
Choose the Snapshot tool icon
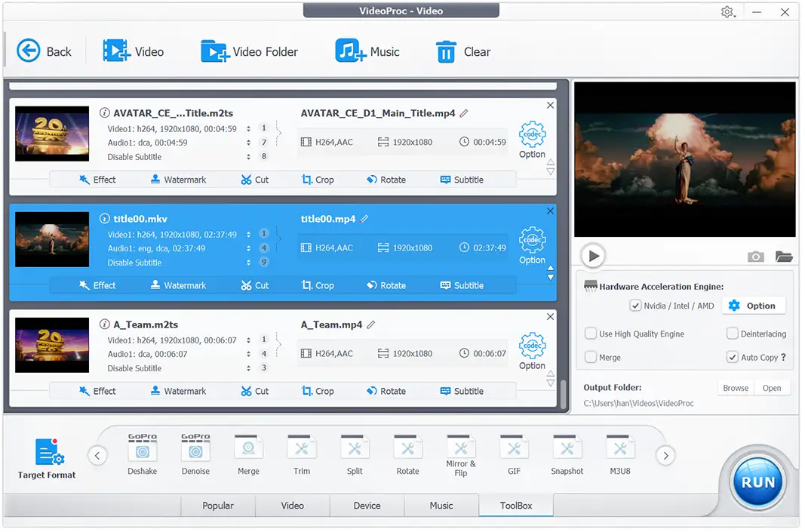click(x=567, y=451)
